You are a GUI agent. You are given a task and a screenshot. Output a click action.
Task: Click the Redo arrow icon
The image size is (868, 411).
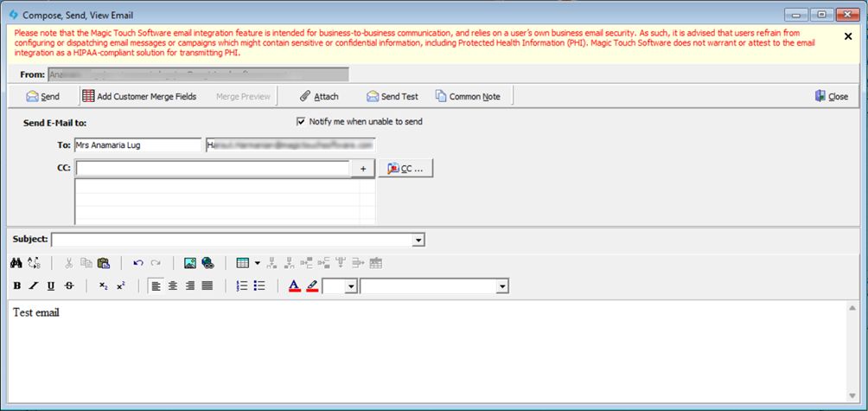(x=156, y=263)
